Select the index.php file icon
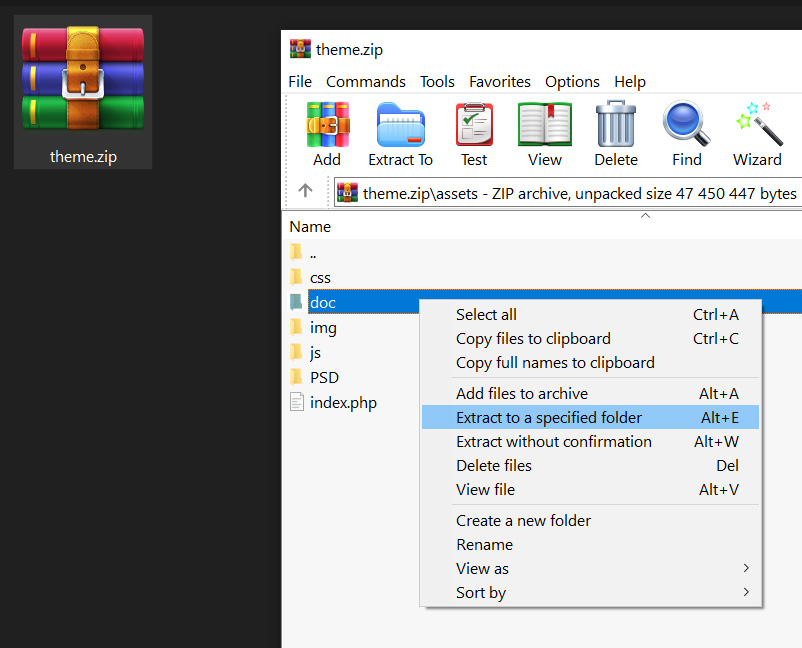The width and height of the screenshot is (802, 648). point(297,402)
